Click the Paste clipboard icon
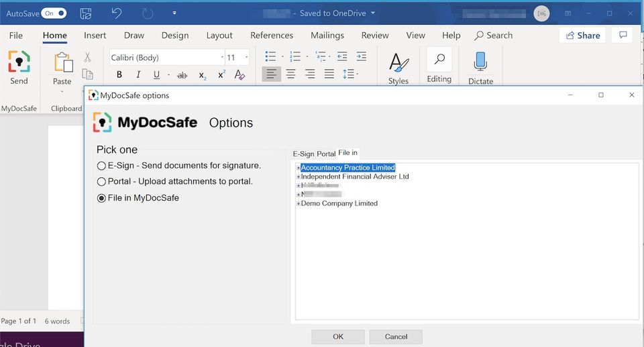This screenshot has width=644, height=347. [x=62, y=64]
